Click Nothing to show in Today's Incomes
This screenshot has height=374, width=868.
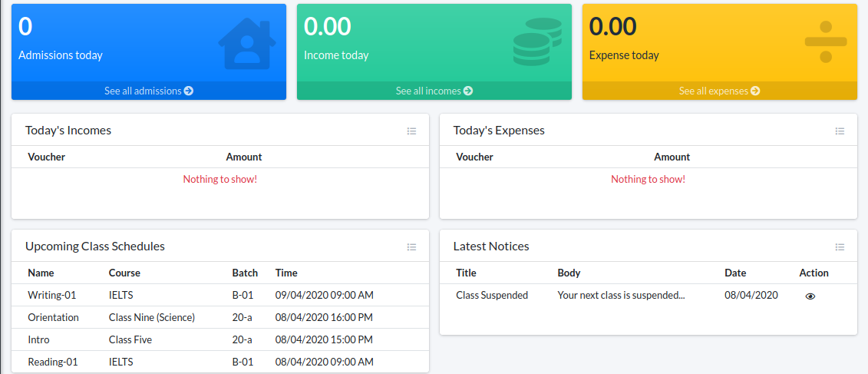[x=220, y=179]
